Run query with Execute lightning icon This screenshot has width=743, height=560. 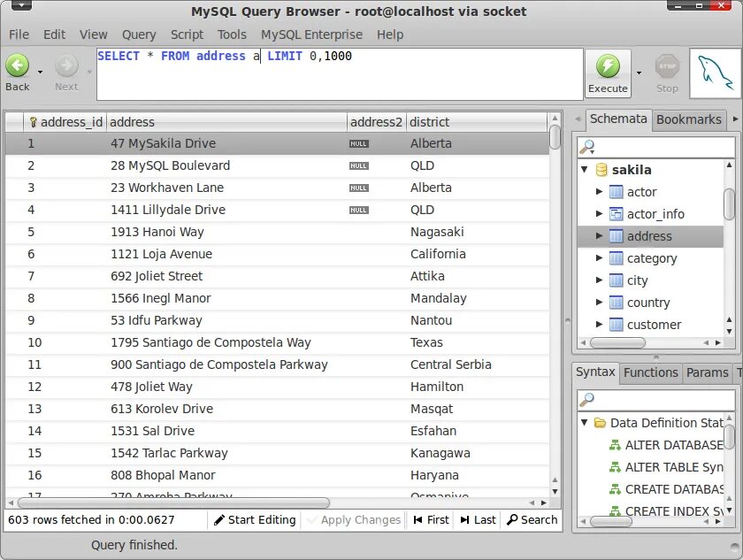[x=608, y=65]
